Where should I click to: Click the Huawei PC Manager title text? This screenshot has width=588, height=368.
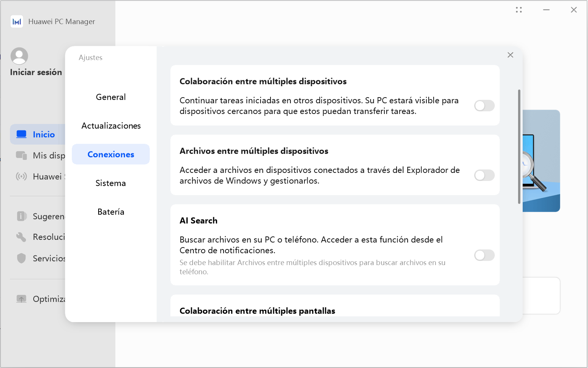pyautogui.click(x=62, y=22)
